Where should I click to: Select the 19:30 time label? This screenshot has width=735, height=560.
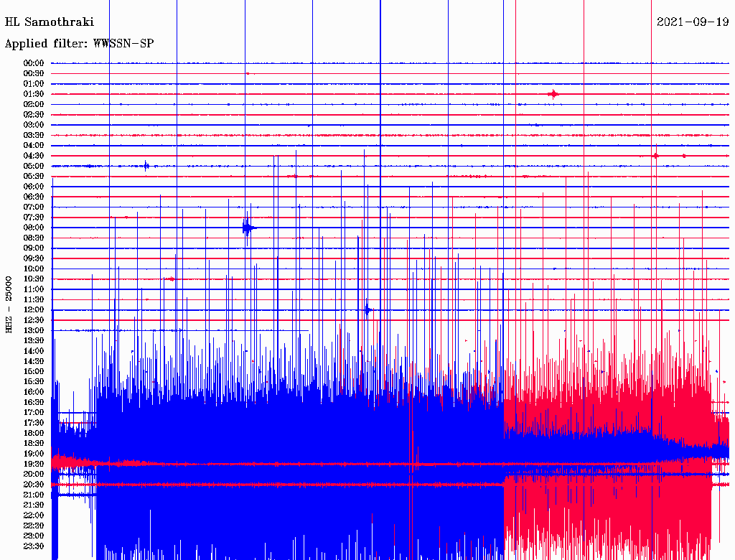click(x=34, y=465)
